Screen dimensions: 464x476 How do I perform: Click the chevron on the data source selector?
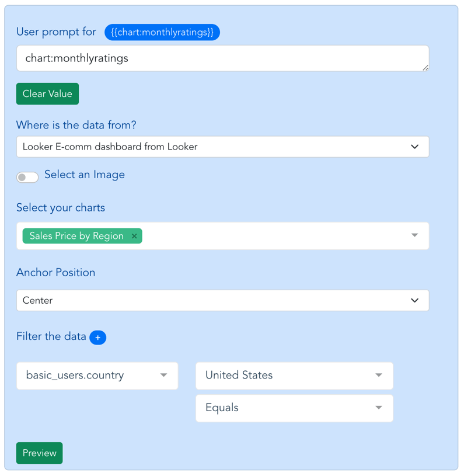[x=416, y=147]
